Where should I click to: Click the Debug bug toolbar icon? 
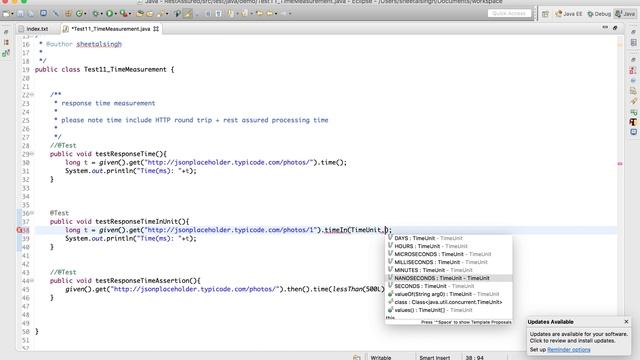96,13
